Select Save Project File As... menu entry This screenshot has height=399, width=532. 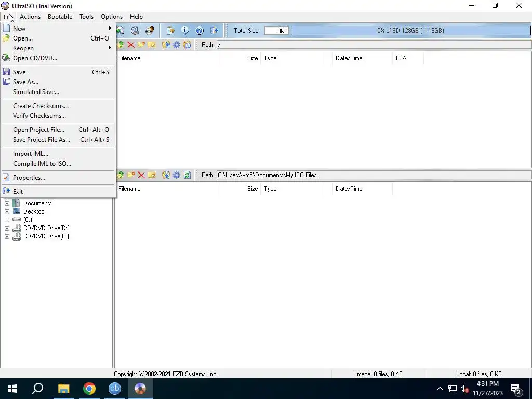click(x=58, y=139)
